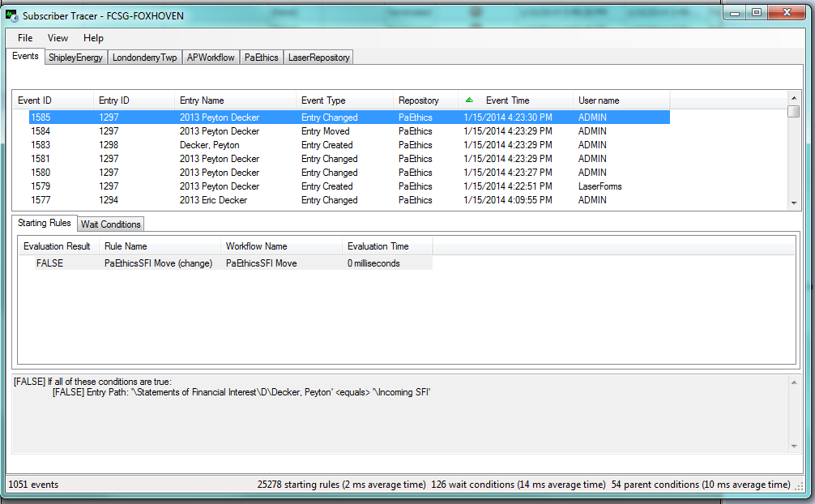The image size is (815, 504).
Task: Sort by Evaluation Result column header
Action: click(58, 246)
